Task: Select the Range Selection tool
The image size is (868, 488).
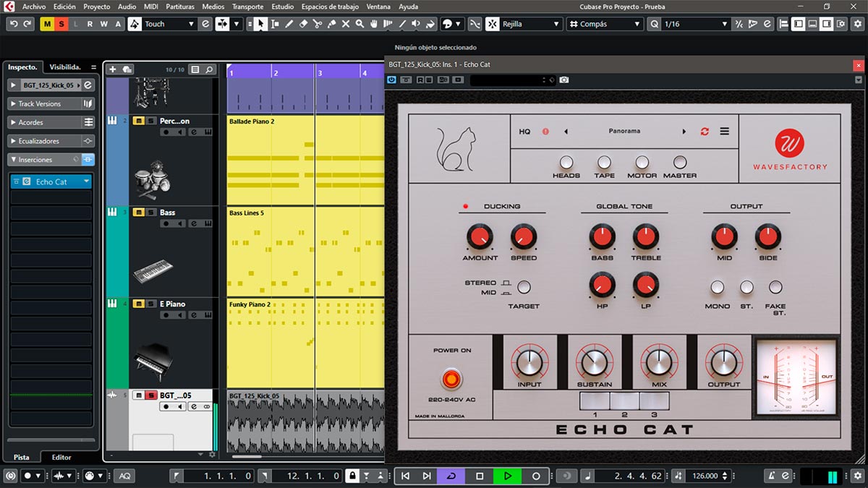Action: (275, 24)
